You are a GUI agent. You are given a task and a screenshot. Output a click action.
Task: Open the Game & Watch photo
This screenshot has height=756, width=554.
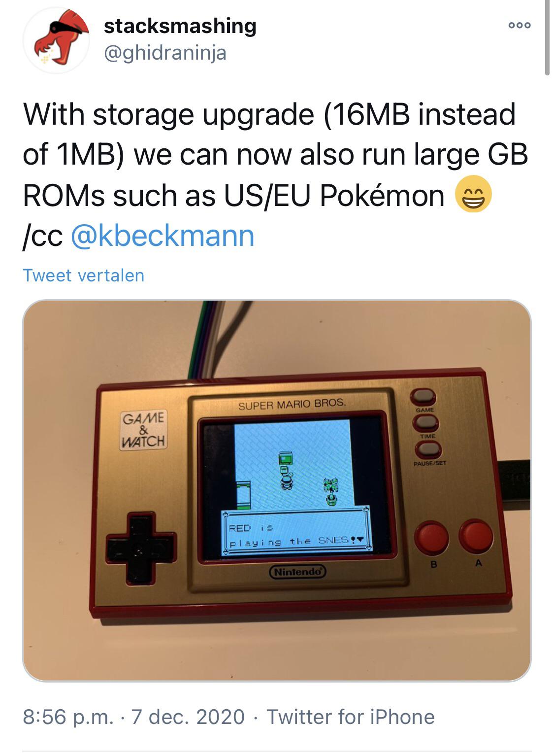277,490
